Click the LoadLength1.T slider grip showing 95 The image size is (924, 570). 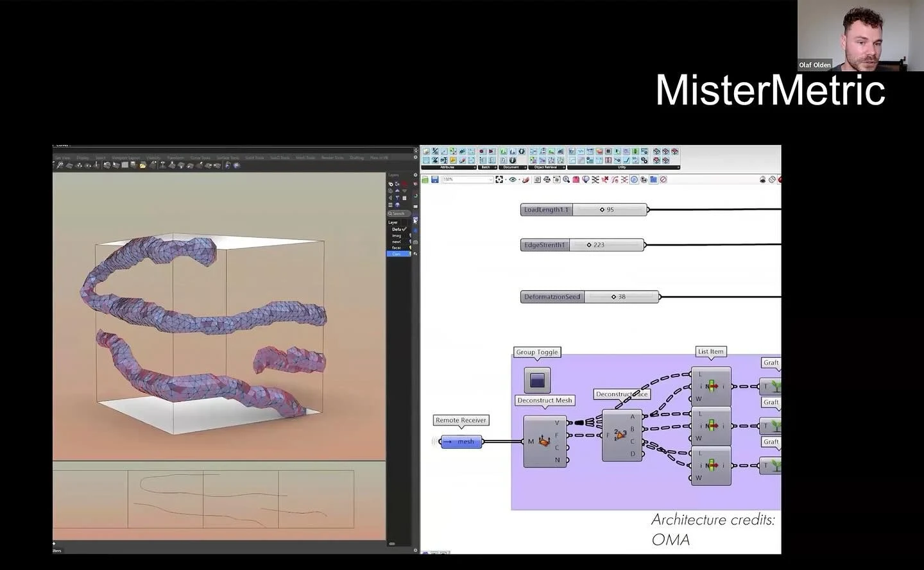[x=602, y=210]
